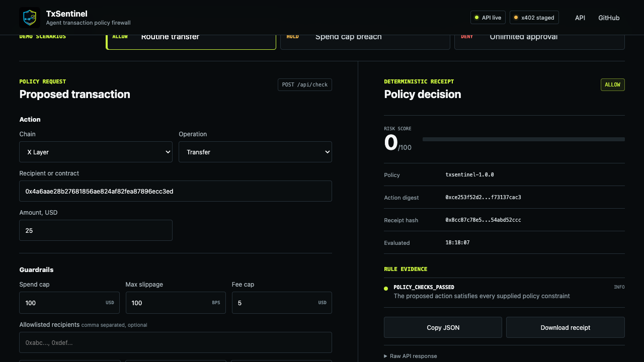Click the ALLOW decision badge

point(612,84)
